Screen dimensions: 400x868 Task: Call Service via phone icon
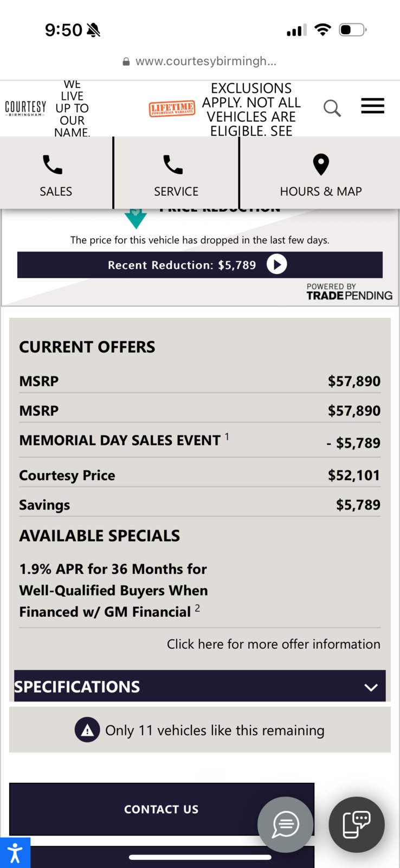173,165
